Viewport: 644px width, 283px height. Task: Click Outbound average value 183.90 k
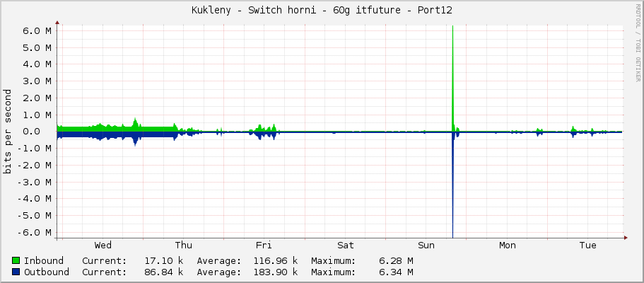(x=275, y=272)
